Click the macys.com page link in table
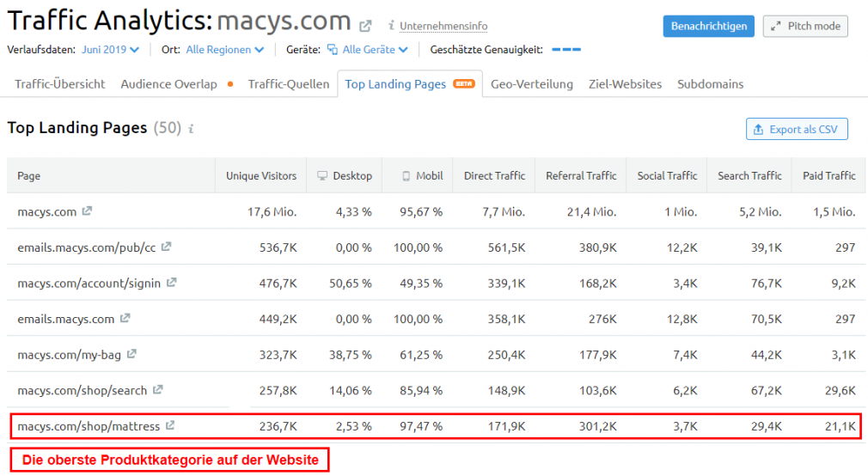Screen dimensions: 868x476 (x=47, y=211)
